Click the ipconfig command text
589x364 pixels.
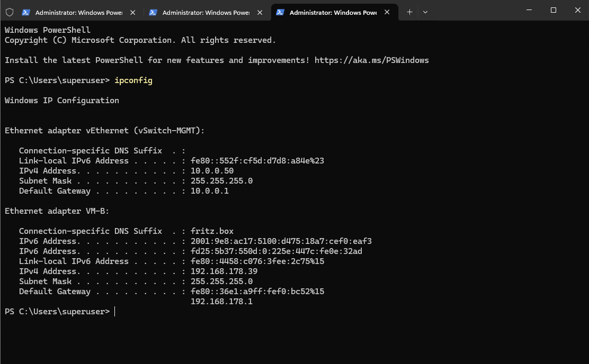133,80
